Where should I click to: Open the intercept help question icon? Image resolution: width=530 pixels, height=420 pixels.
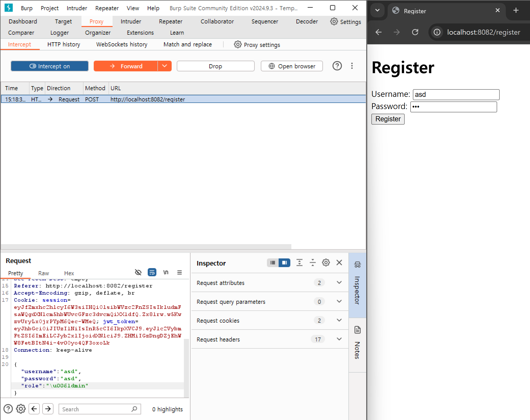pos(337,66)
